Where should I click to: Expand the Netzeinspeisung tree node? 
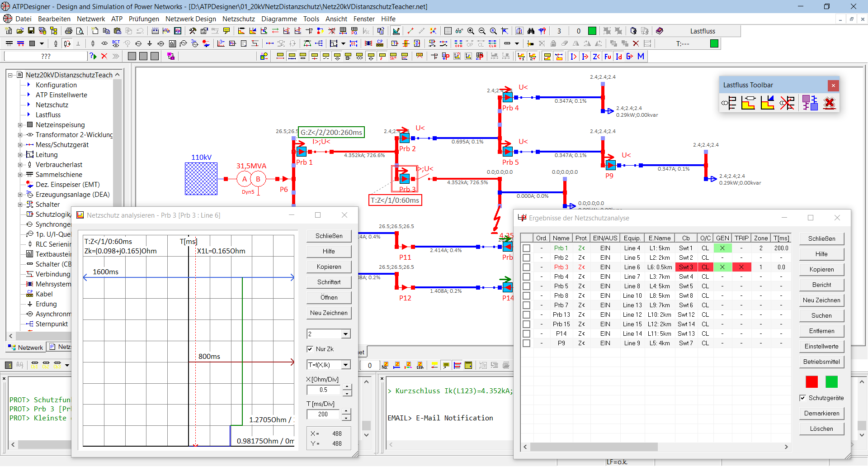pos(20,125)
